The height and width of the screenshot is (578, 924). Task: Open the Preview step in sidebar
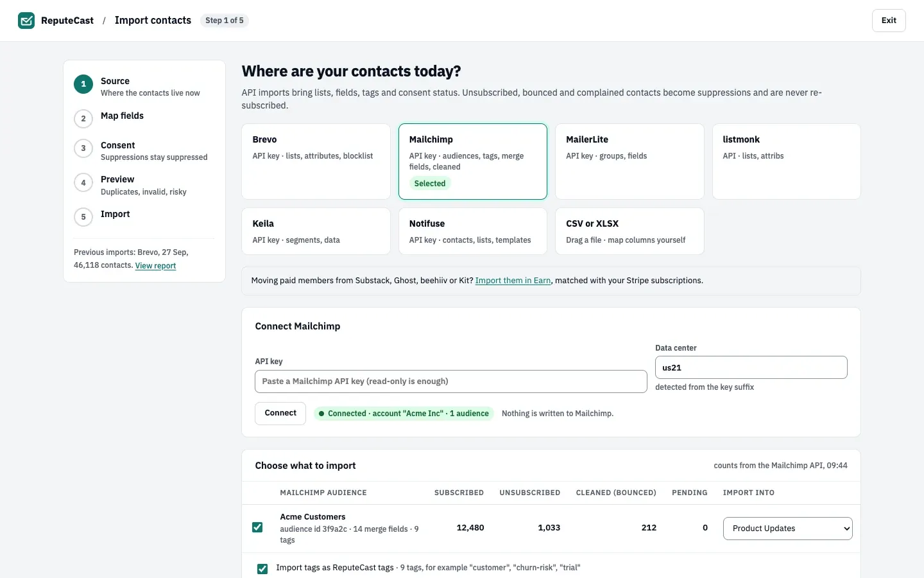coord(117,179)
